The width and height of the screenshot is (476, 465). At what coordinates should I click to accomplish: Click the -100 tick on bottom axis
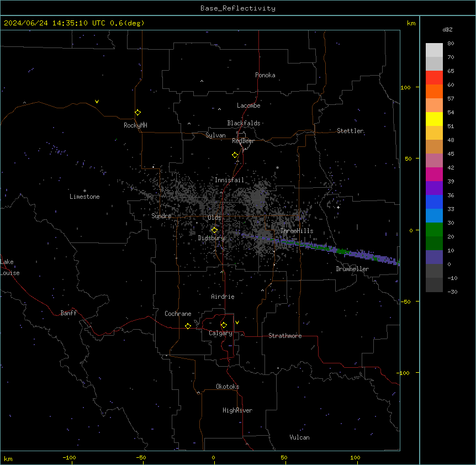click(70, 457)
